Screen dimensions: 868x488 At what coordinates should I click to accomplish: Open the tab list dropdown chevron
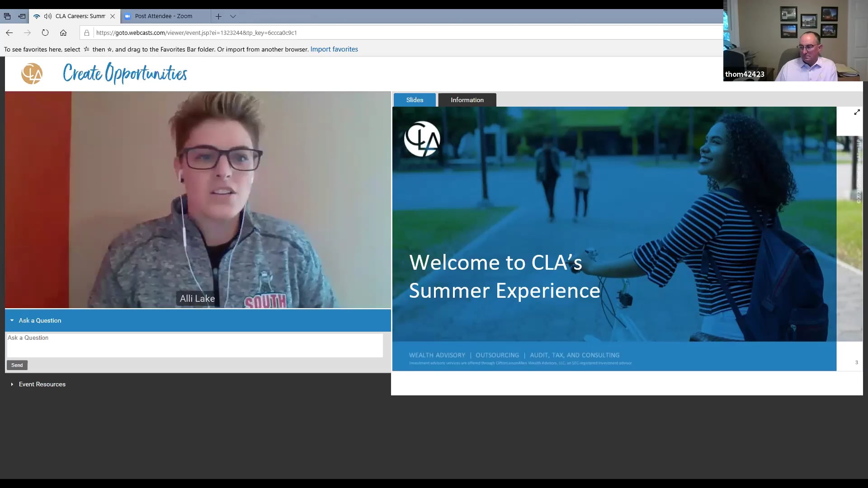[233, 16]
